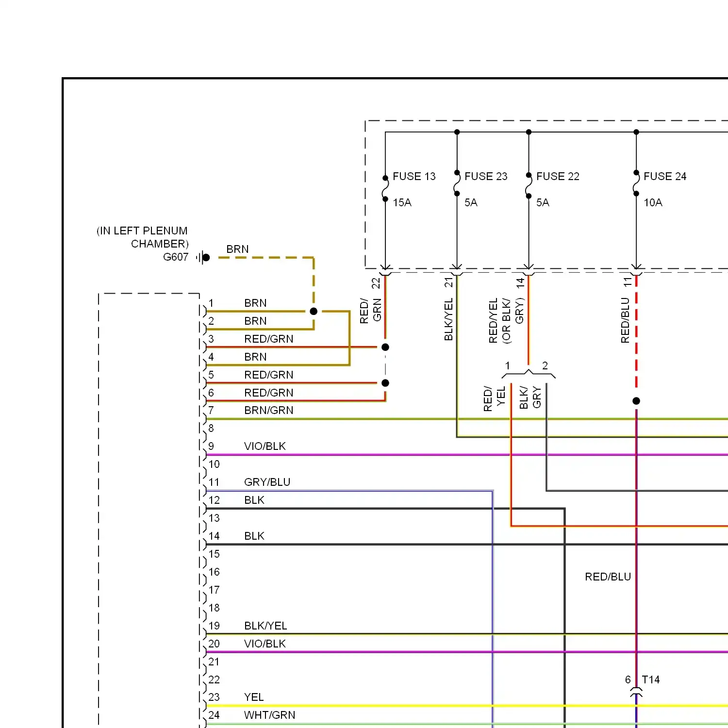Click the G607 ground symbol

pos(203,258)
